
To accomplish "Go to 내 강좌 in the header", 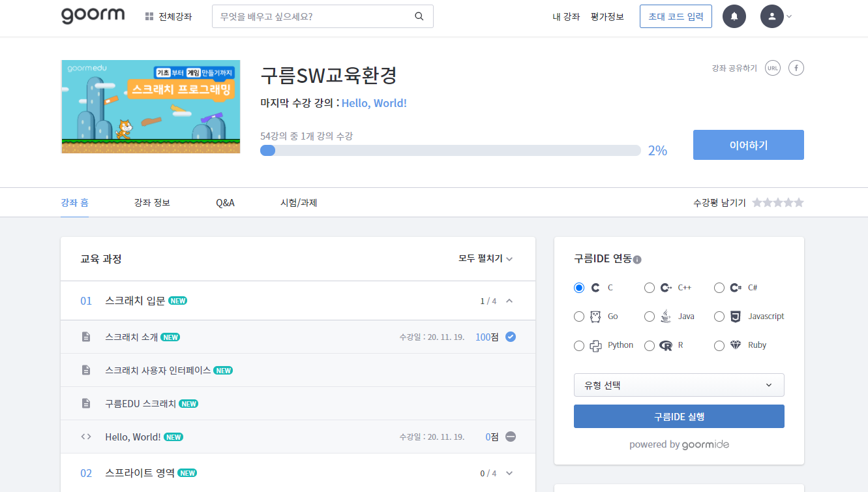I will [566, 16].
